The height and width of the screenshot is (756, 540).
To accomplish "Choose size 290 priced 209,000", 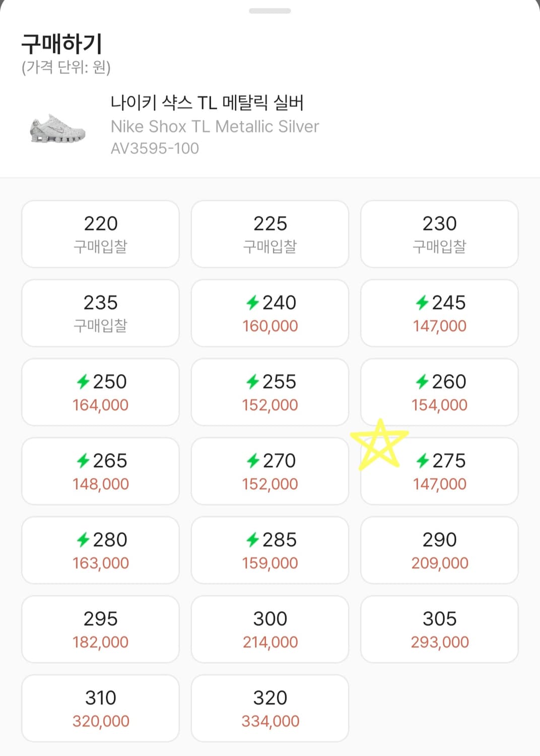I will 439,550.
